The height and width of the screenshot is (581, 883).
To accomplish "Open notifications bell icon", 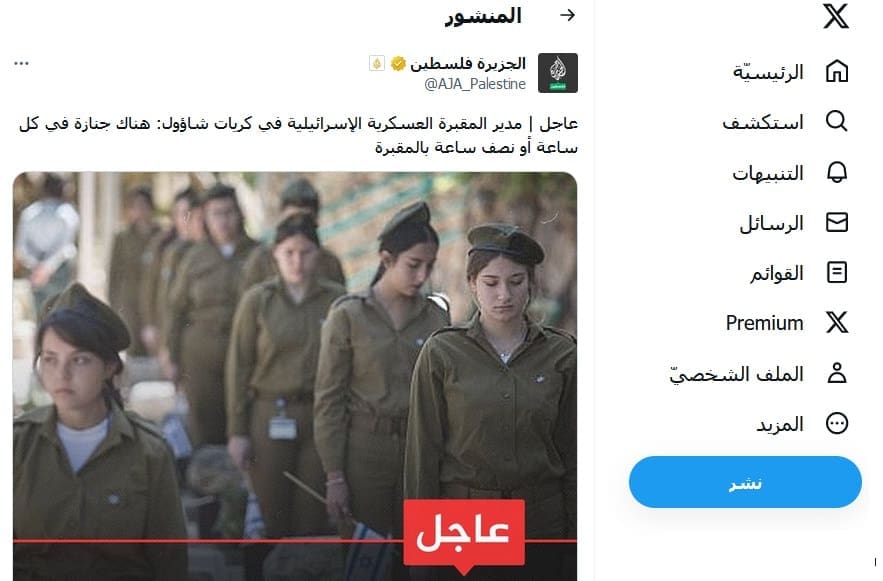I will tap(837, 172).
